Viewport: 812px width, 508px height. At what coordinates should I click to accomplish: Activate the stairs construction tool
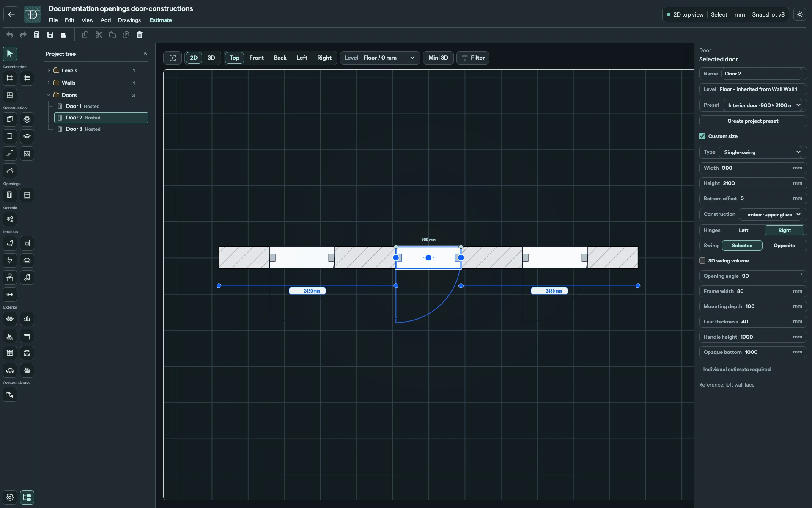click(10, 154)
